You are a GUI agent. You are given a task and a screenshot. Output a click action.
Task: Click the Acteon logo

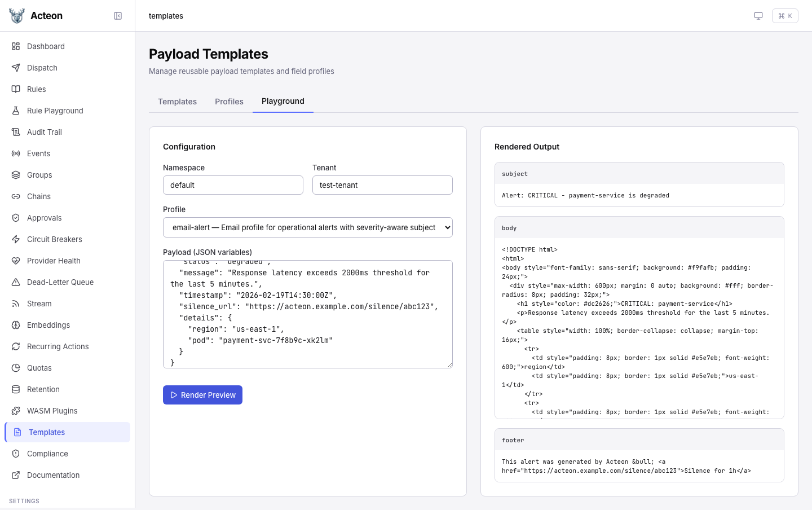click(17, 16)
